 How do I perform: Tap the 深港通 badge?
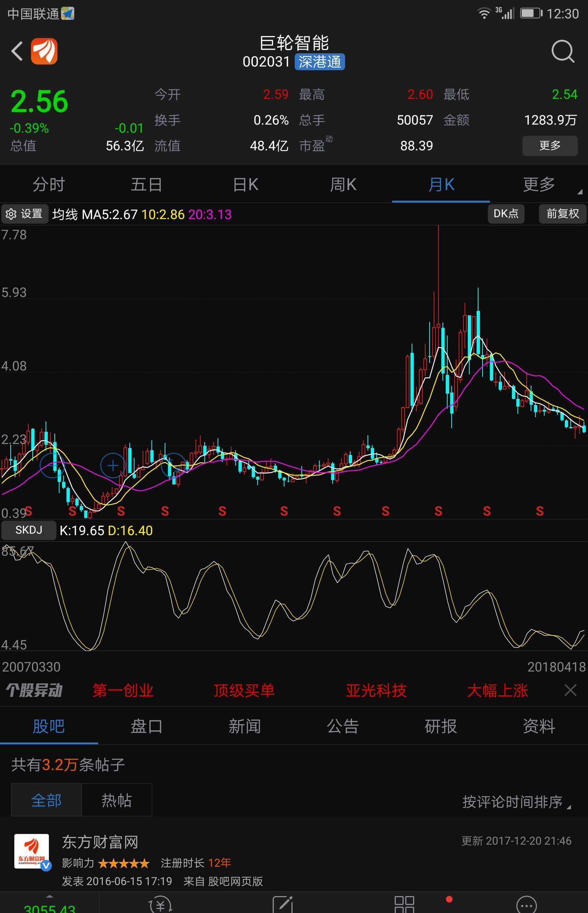(320, 62)
